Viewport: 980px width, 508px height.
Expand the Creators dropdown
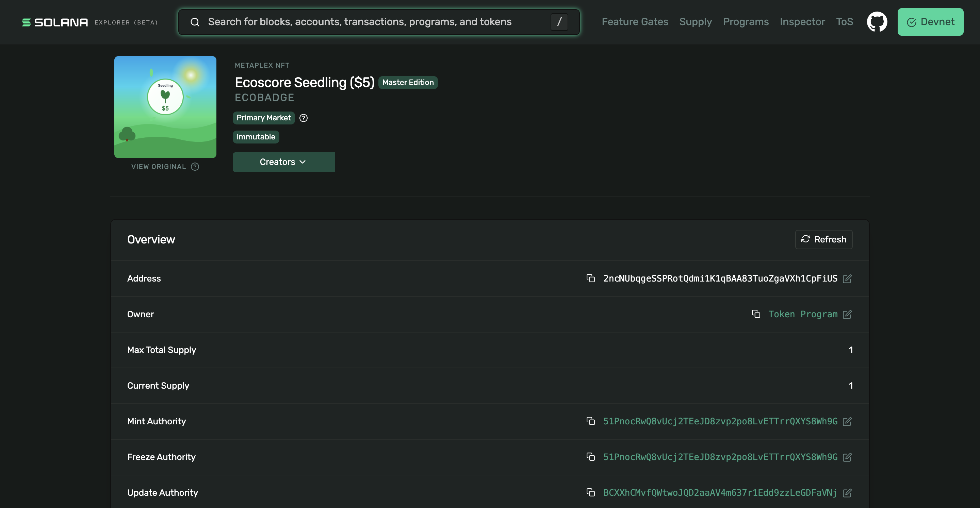coord(283,162)
